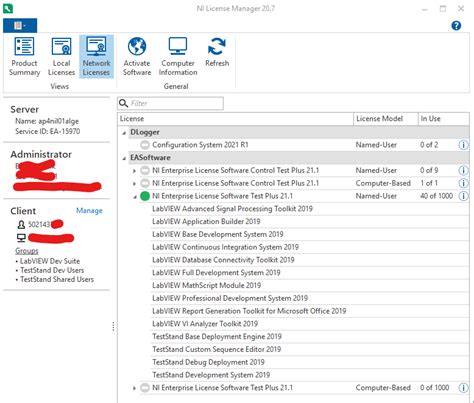
Task: Show info for Configuration System 2021 R1
Action: pyautogui.click(x=463, y=145)
